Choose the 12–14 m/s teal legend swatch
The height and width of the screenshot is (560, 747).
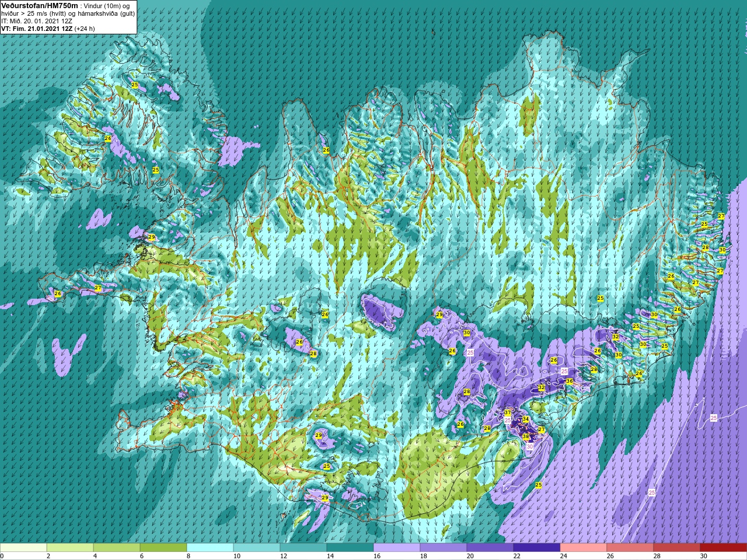(303, 548)
